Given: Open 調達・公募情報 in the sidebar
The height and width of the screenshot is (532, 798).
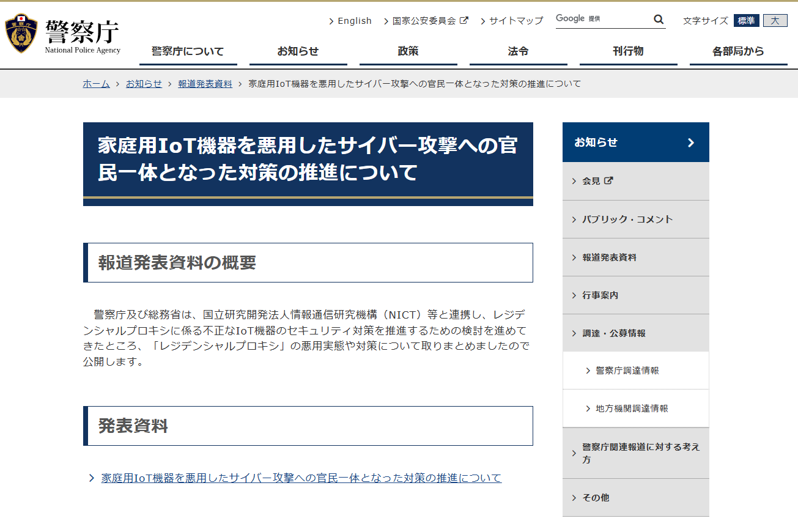Looking at the screenshot, I should click(x=636, y=333).
